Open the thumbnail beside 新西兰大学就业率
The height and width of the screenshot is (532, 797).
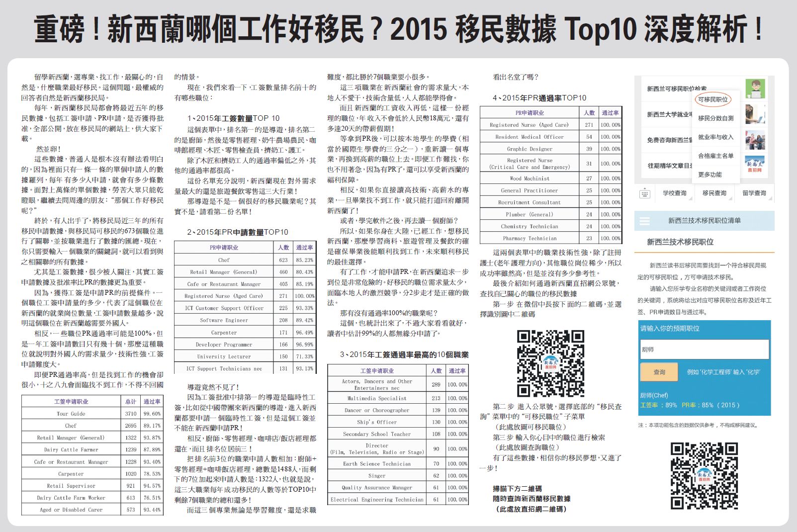coord(755,114)
